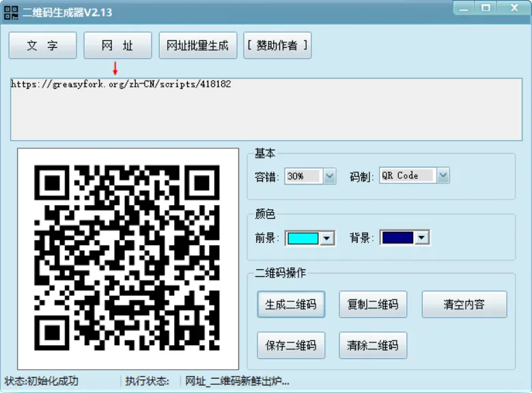
Task: Click 复制二维码 to copy QR code
Action: pyautogui.click(x=373, y=304)
